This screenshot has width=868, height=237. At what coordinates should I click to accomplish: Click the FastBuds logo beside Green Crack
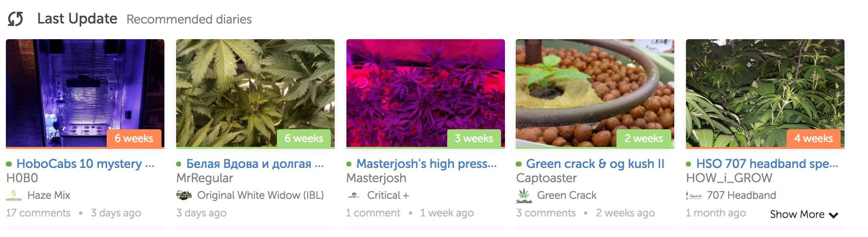pos(524,196)
